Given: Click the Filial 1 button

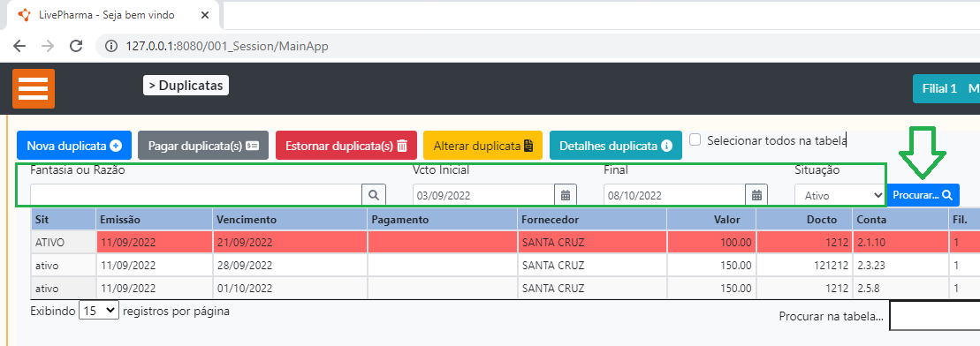Looking at the screenshot, I should pyautogui.click(x=939, y=88).
